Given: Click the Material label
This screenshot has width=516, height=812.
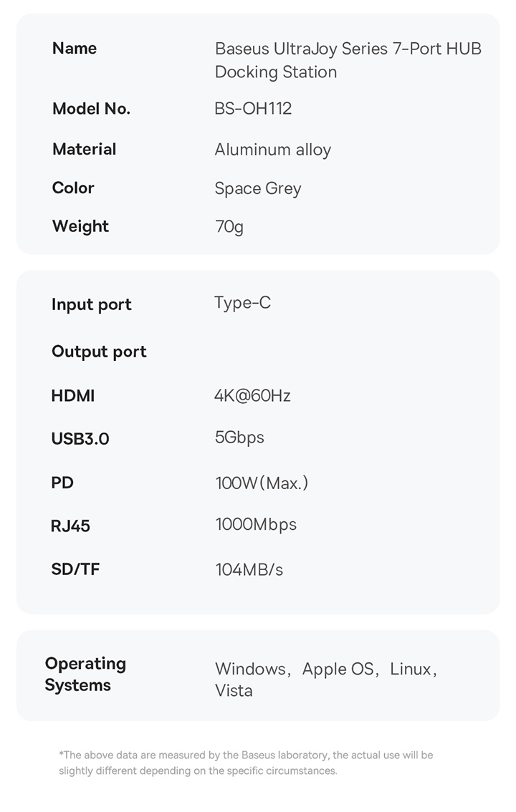Looking at the screenshot, I should [x=84, y=149].
